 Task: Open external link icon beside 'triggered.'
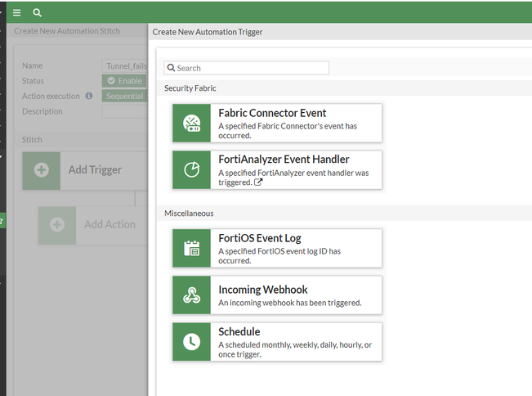coord(258,182)
